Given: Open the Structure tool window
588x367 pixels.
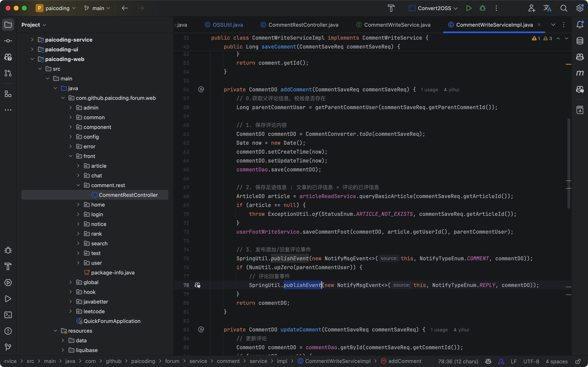Looking at the screenshot, I should click(8, 94).
